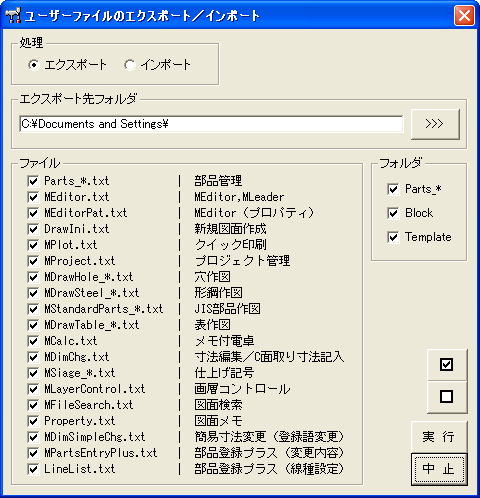The width and height of the screenshot is (480, 498).
Task: Click the 実行 execute button
Action: (439, 436)
